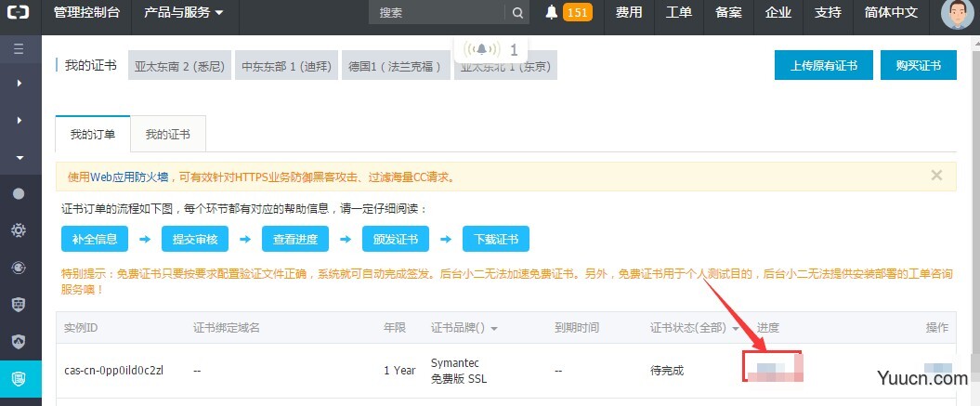This screenshot has height=406, width=980.
Task: Open the 费用 menu
Action: [x=629, y=12]
